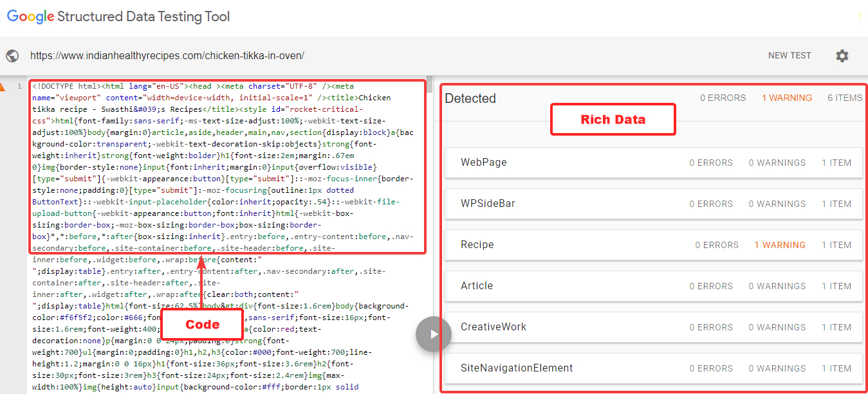Image resolution: width=868 pixels, height=394 pixels.
Task: Click the globe icon beside the URL
Action: [12, 56]
